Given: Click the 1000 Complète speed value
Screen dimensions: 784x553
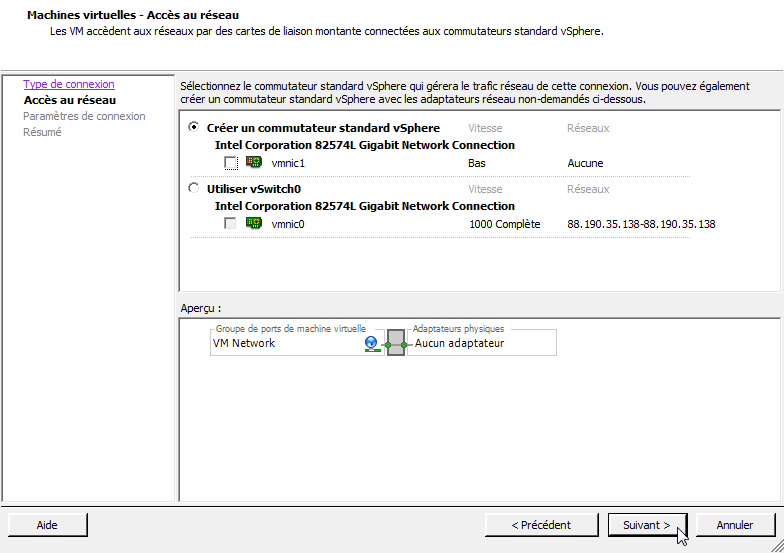Looking at the screenshot, I should click(x=504, y=224).
